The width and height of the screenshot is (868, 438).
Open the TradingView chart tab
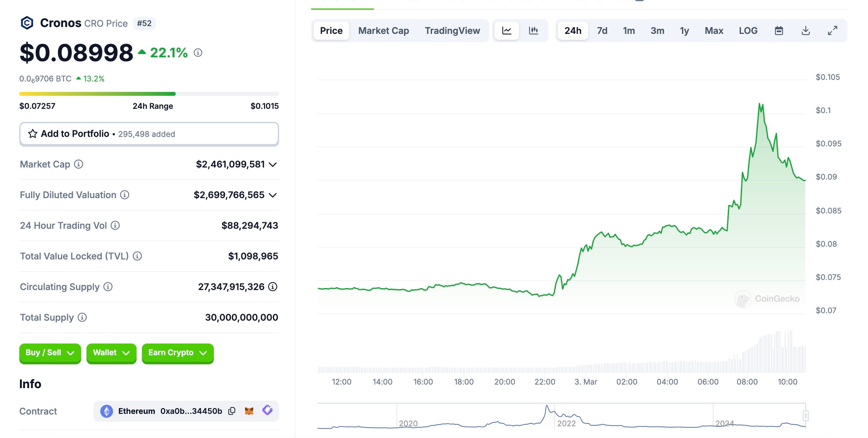coord(452,31)
